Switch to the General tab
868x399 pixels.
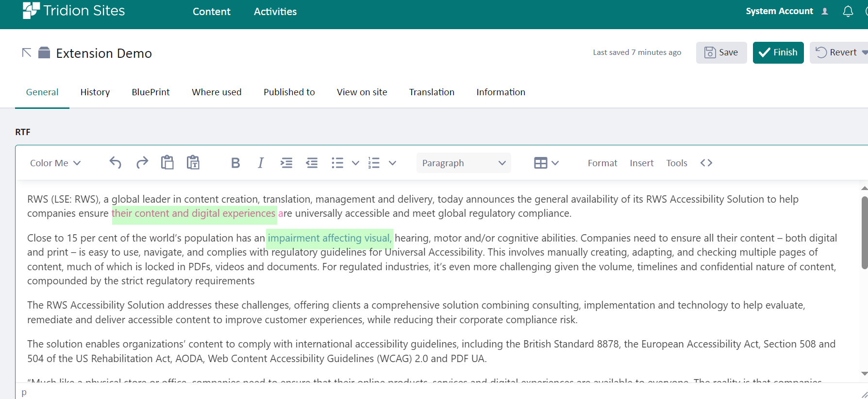(x=42, y=92)
